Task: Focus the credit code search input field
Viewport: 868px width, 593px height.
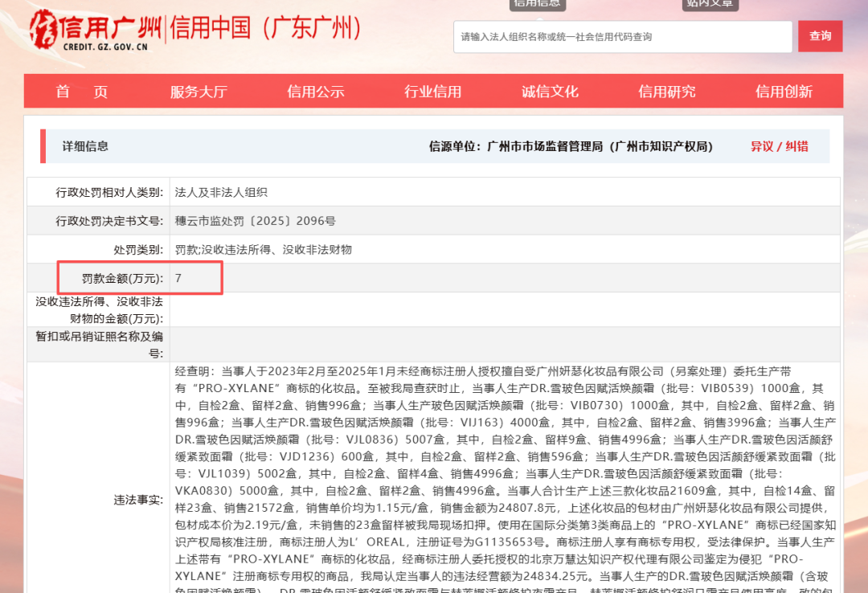Action: click(623, 37)
